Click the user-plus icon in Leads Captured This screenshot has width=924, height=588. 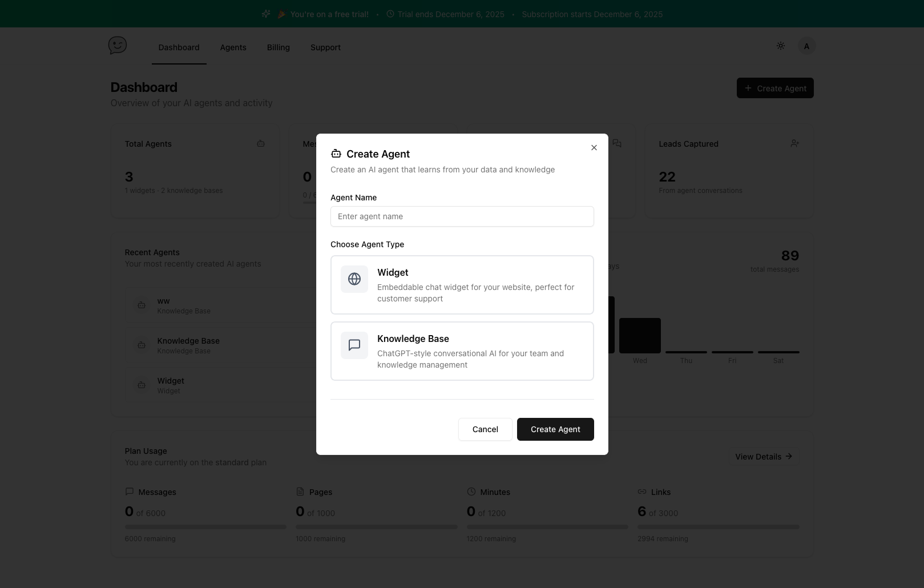click(794, 144)
